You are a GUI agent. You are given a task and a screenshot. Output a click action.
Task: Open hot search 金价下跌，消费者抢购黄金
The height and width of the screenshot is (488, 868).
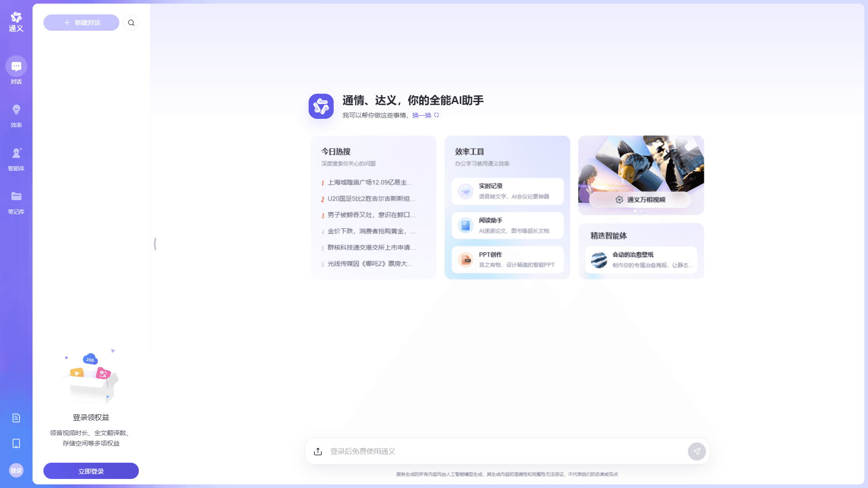(x=369, y=231)
